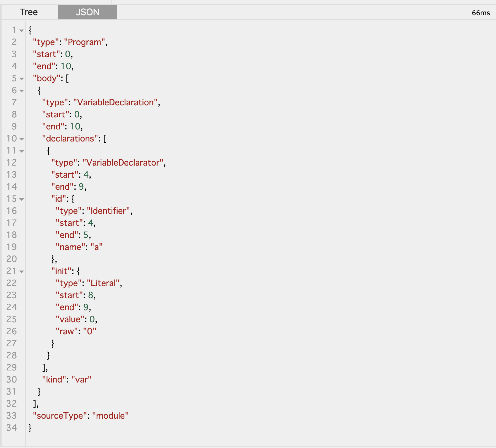
Task: Select the JSON tab
Action: [87, 12]
